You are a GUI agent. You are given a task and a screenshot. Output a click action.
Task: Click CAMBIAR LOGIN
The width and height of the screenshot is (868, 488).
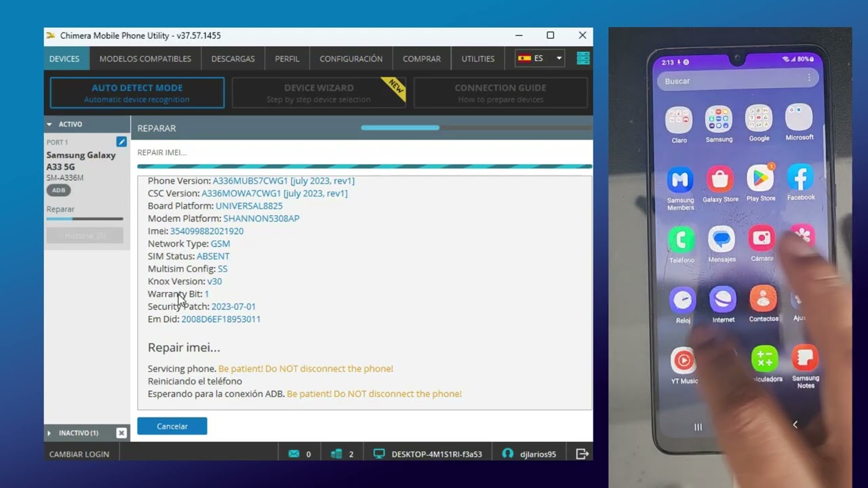pyautogui.click(x=79, y=454)
